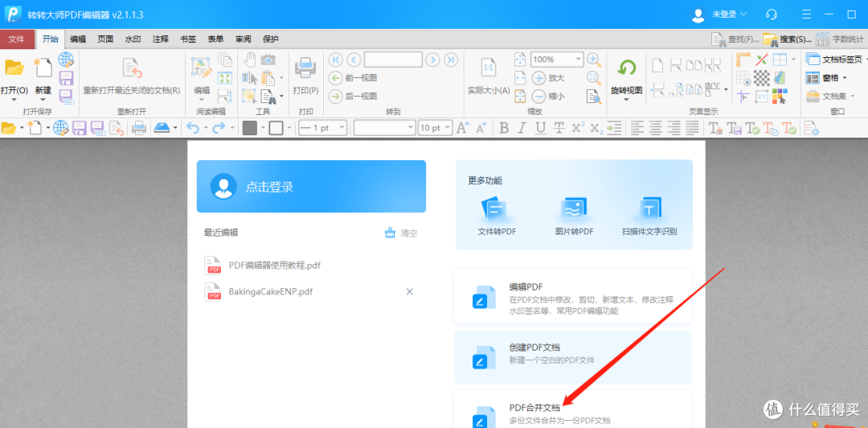
Task: Toggle Bold formatting
Action: coord(504,128)
